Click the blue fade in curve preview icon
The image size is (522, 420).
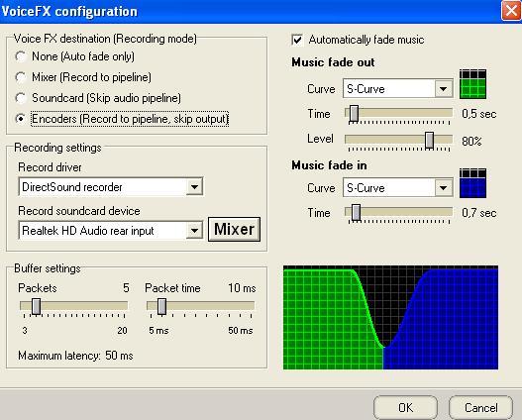(472, 183)
